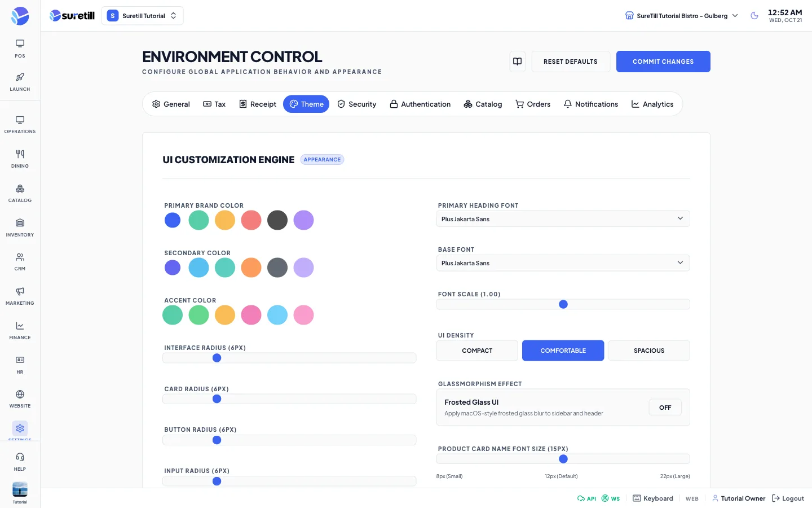The height and width of the screenshot is (508, 812).
Task: Toggle dark mode moon icon
Action: coord(754,16)
